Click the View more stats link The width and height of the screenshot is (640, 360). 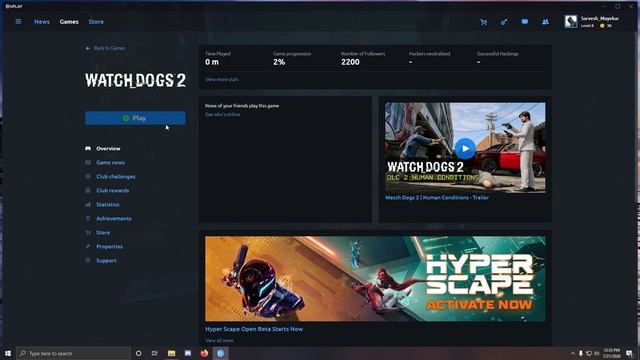click(x=222, y=80)
